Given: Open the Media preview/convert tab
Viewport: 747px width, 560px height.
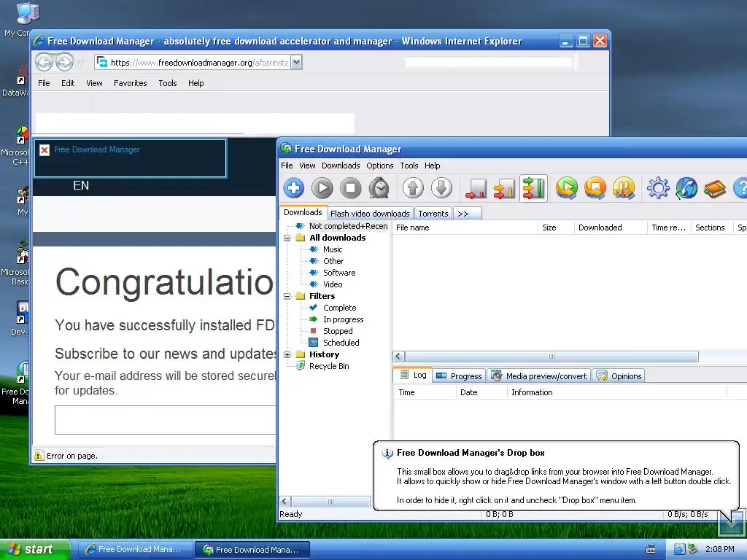Looking at the screenshot, I should click(x=539, y=376).
